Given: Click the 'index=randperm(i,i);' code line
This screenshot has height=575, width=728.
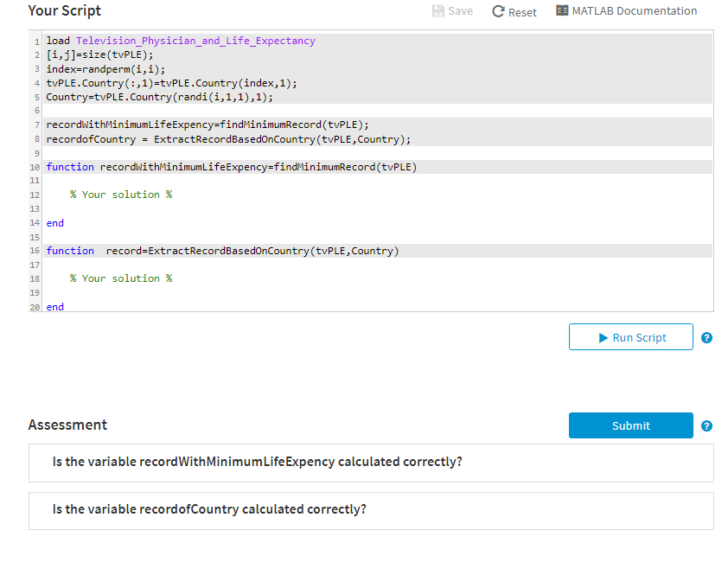Looking at the screenshot, I should click(x=105, y=69).
